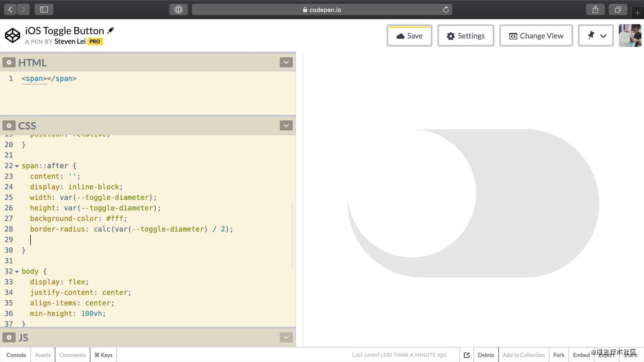
Task: Click the JS panel header label
Action: click(23, 338)
